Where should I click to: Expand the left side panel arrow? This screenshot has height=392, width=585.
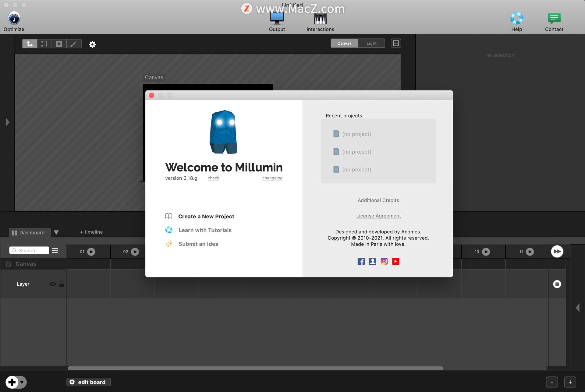[x=7, y=122]
